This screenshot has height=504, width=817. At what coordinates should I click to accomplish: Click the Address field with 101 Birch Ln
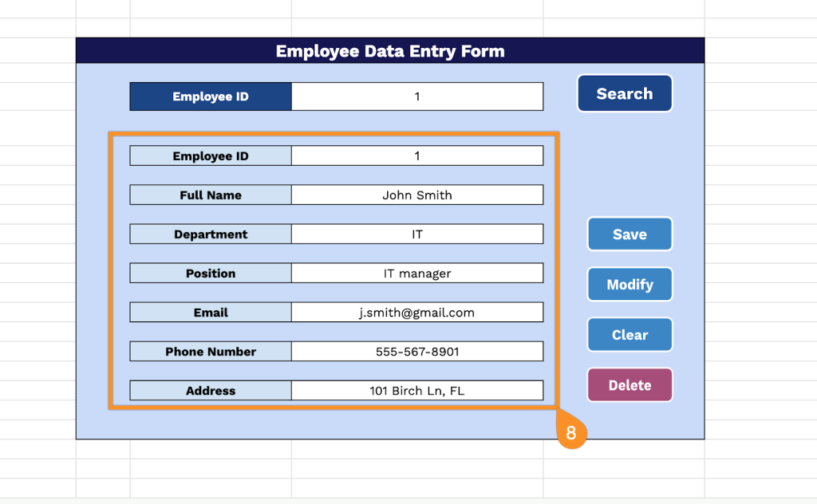[x=416, y=391]
